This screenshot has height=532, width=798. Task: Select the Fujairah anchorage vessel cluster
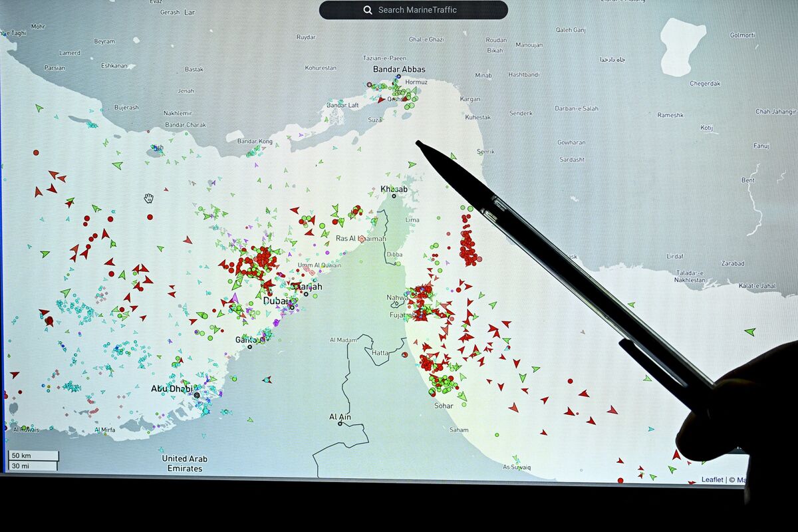[422, 303]
